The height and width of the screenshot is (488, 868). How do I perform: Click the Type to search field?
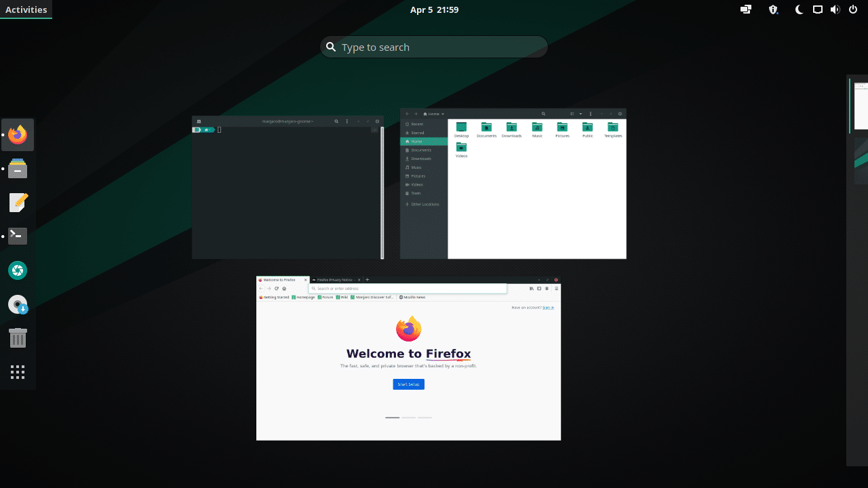pos(433,46)
